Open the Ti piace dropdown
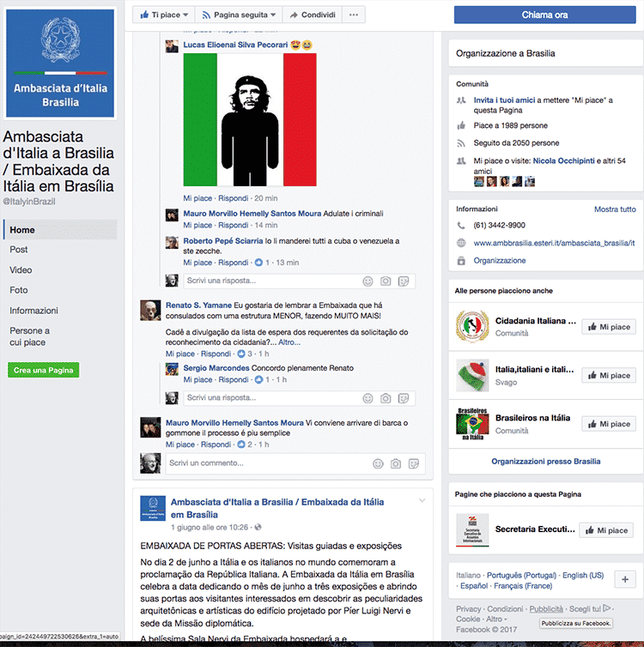The width and height of the screenshot is (644, 647). (164, 15)
